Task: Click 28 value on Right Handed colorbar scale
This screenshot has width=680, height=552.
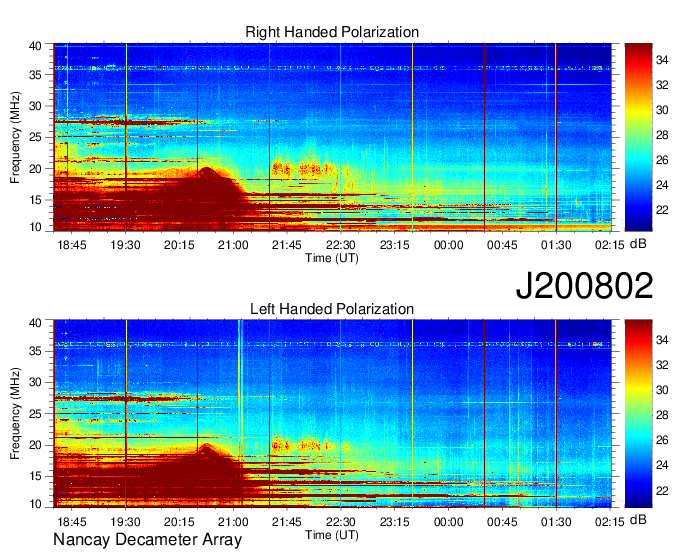Action: (662, 135)
